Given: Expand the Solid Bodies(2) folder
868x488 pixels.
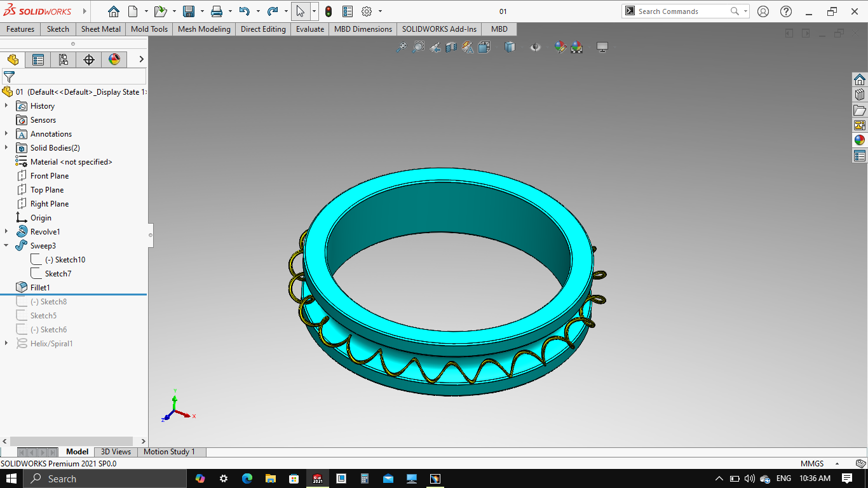Looking at the screenshot, I should coord(6,148).
